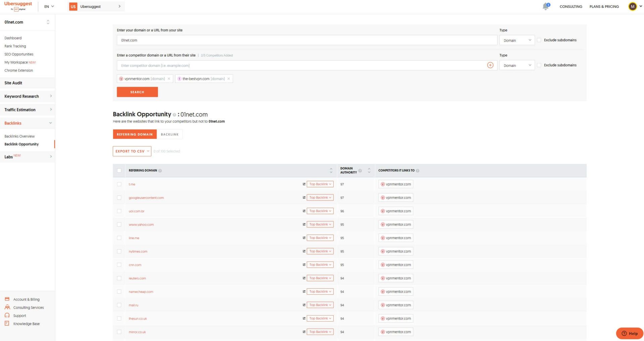Click the Account & Billing card icon
The width and height of the screenshot is (644, 341).
pos(7,299)
